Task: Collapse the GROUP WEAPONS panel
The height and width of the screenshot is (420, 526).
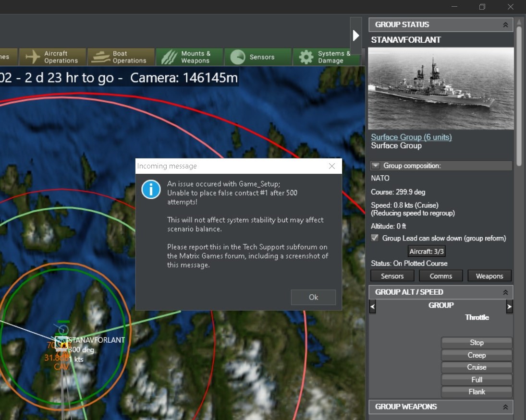Action: pyautogui.click(x=505, y=407)
